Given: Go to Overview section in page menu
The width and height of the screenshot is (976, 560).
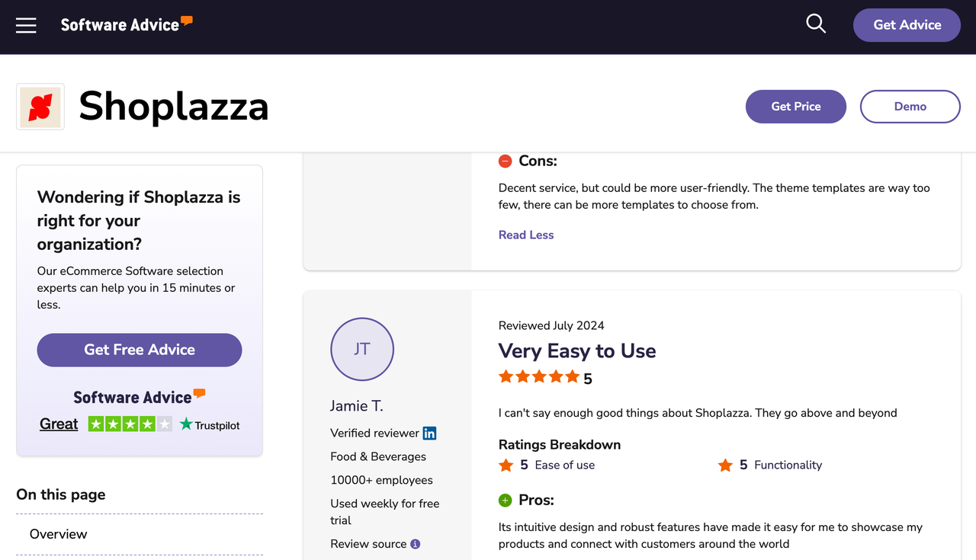Looking at the screenshot, I should 59,534.
